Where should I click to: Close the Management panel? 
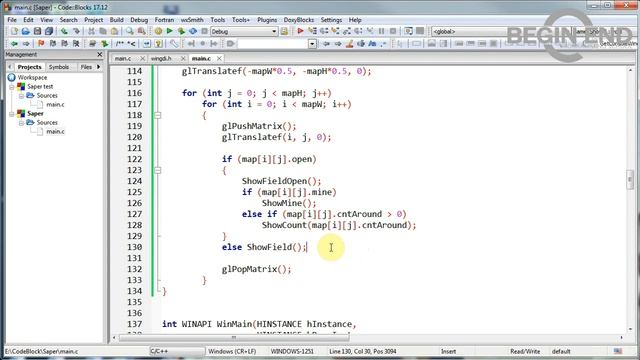click(x=100, y=54)
